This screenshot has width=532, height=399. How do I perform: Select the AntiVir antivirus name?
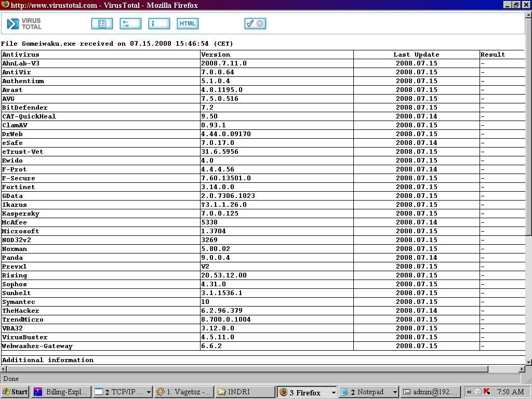[16, 72]
